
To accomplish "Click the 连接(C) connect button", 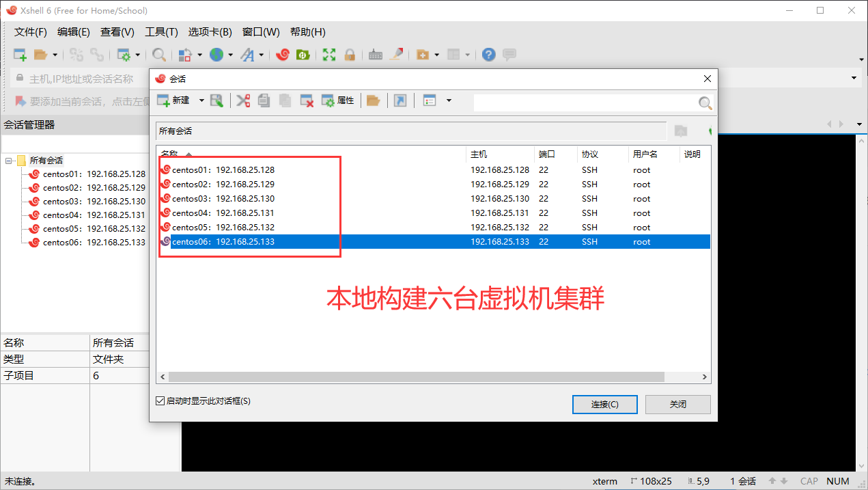I will click(x=605, y=405).
